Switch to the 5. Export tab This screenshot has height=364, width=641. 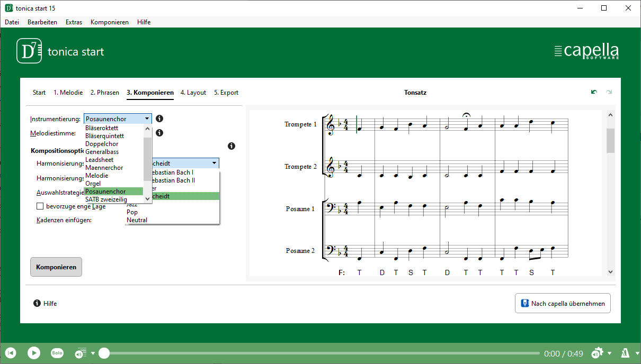click(226, 93)
